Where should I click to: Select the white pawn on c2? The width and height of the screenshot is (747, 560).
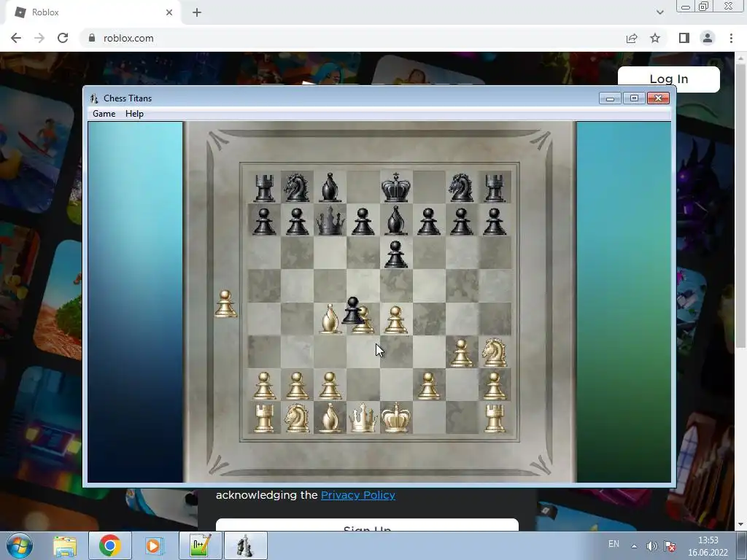click(x=330, y=386)
